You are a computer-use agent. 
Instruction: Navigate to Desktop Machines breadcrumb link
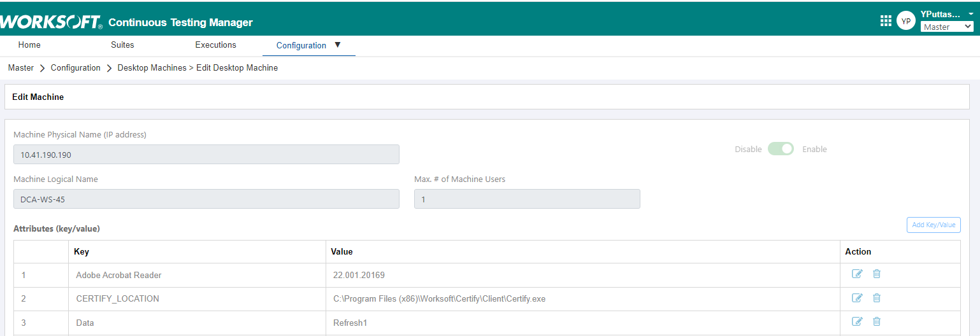coord(152,68)
